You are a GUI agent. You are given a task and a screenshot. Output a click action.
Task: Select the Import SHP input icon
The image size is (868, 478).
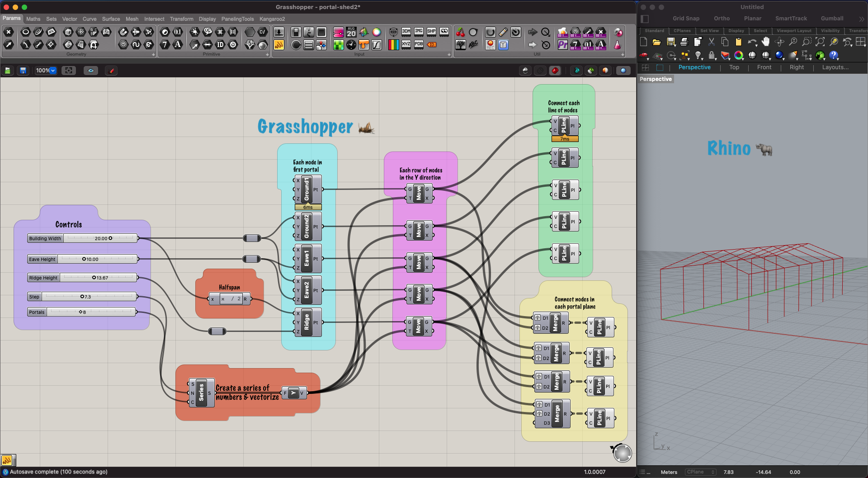tap(432, 32)
